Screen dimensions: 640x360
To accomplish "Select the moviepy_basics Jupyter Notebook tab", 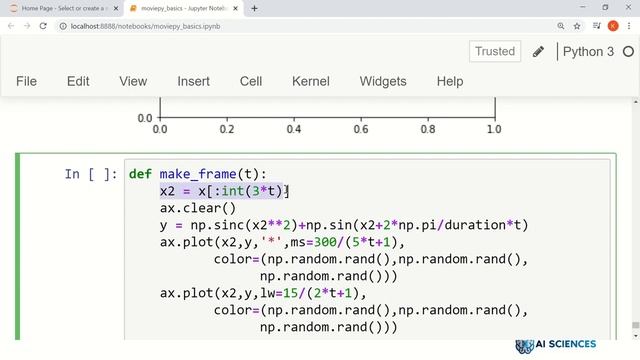I will click(x=184, y=8).
